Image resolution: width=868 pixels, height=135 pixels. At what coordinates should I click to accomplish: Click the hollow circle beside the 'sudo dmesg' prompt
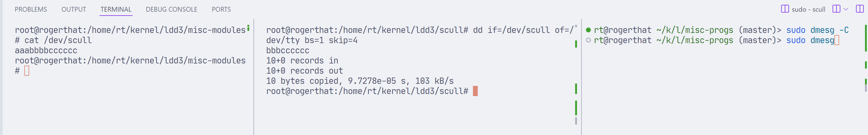pyautogui.click(x=588, y=40)
